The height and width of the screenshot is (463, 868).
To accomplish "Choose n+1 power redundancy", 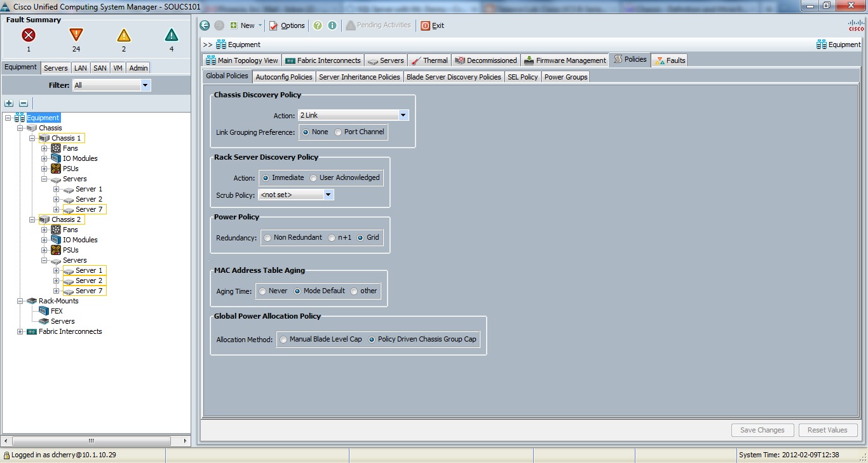I will [332, 238].
